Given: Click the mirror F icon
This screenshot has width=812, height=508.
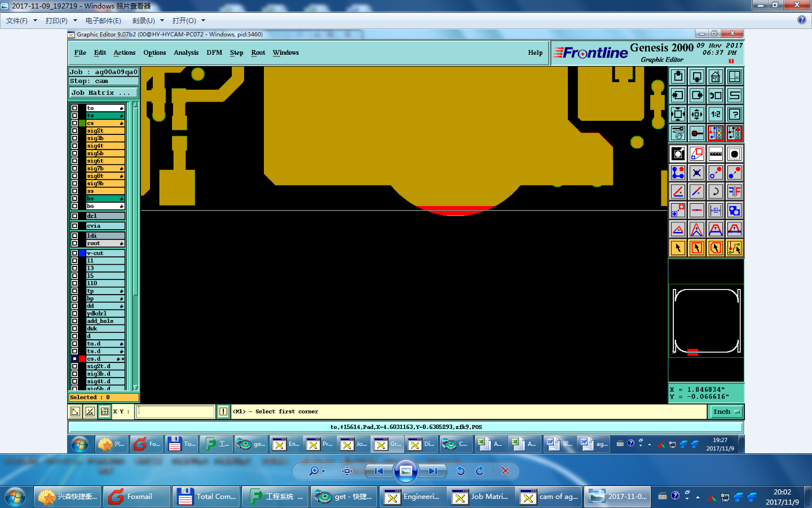Looking at the screenshot, I should pyautogui.click(x=734, y=191).
